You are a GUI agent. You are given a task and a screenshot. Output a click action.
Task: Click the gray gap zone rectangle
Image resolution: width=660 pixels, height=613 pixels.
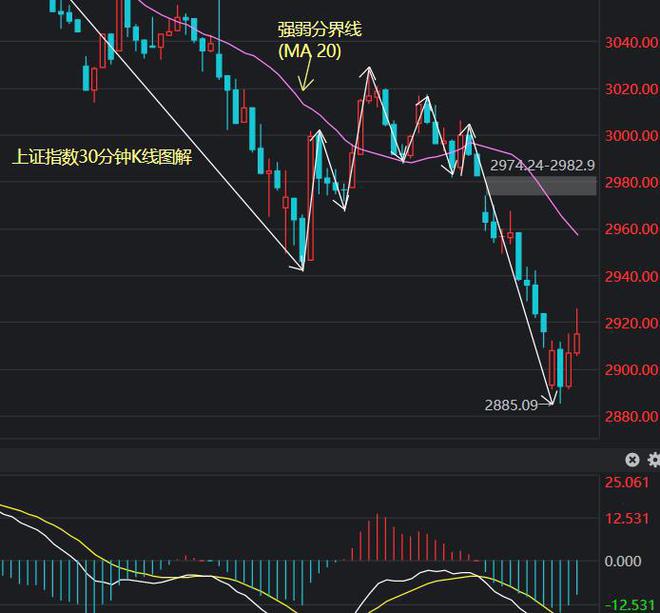click(x=542, y=186)
